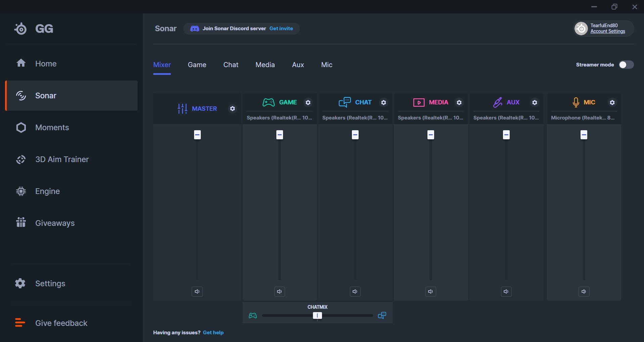Click the ChatMix slider handle
644x342 pixels.
317,315
